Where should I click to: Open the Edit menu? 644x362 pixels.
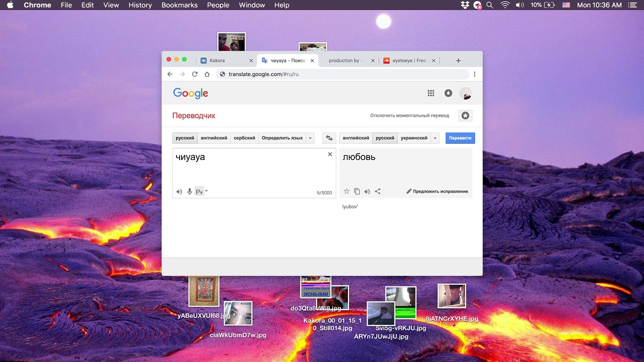tap(88, 5)
